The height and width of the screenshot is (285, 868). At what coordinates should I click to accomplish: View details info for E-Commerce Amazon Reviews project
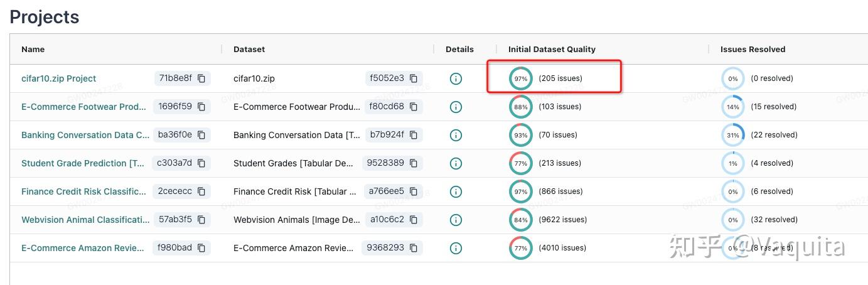pos(456,248)
